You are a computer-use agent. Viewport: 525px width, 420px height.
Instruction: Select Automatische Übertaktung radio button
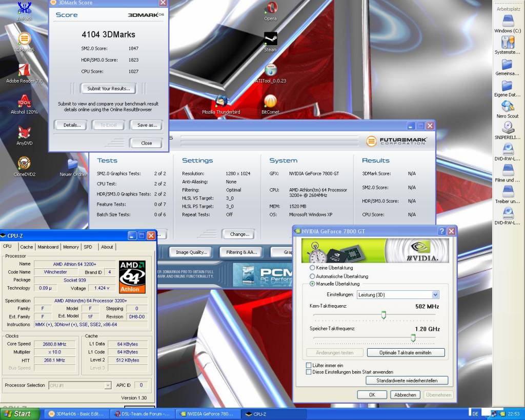pyautogui.click(x=312, y=276)
